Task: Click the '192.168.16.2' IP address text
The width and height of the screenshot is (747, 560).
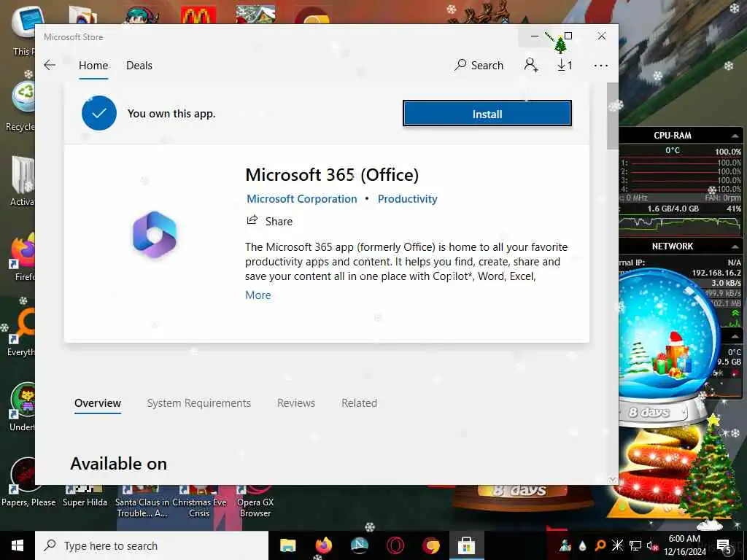Action: pyautogui.click(x=716, y=273)
